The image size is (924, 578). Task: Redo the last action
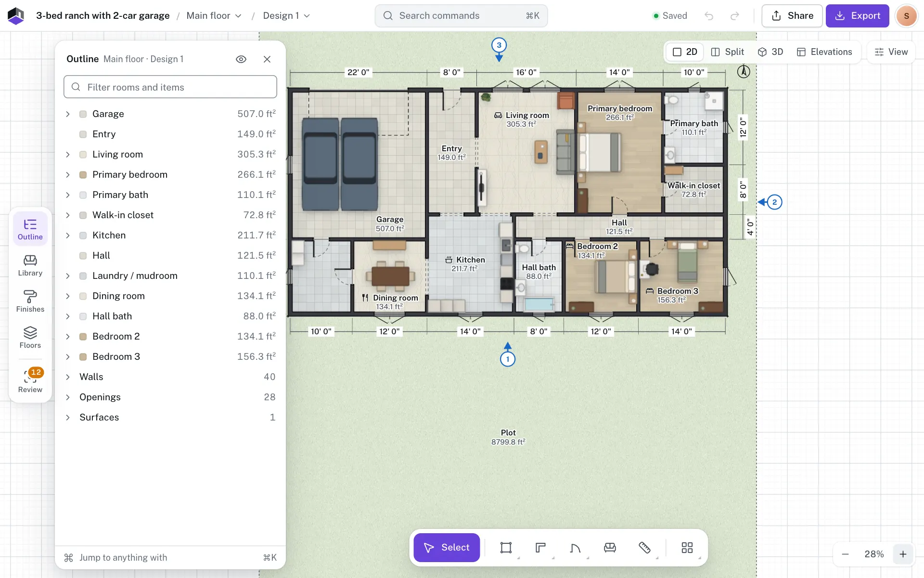(734, 16)
